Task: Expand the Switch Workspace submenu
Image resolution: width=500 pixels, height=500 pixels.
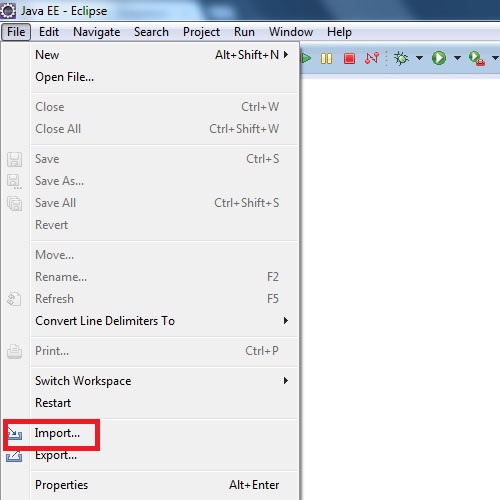Action: click(x=286, y=381)
